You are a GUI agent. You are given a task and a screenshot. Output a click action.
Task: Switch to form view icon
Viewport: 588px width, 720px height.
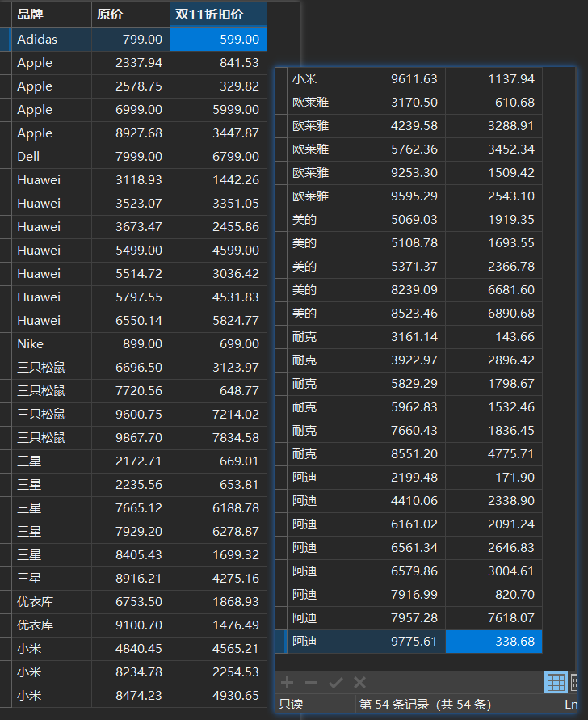[x=573, y=683]
